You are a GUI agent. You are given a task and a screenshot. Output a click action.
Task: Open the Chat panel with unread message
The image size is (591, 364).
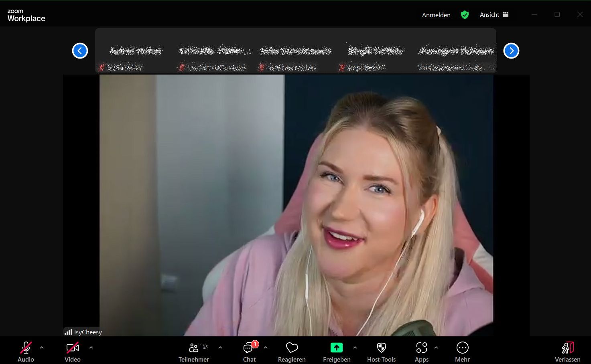[249, 348]
